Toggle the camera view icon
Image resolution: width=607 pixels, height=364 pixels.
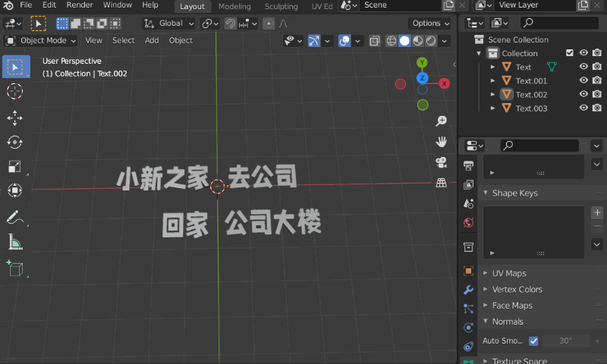tap(441, 162)
